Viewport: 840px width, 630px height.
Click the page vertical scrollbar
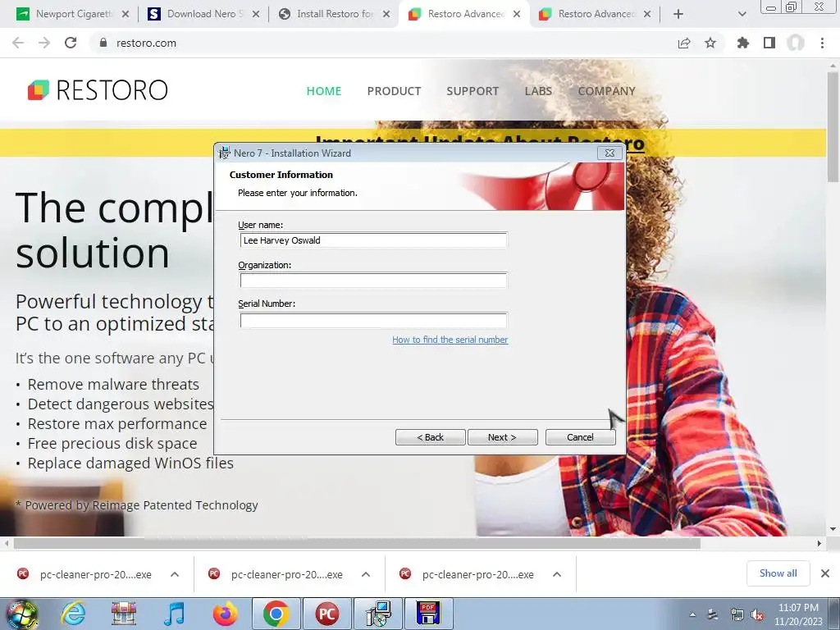833,129
